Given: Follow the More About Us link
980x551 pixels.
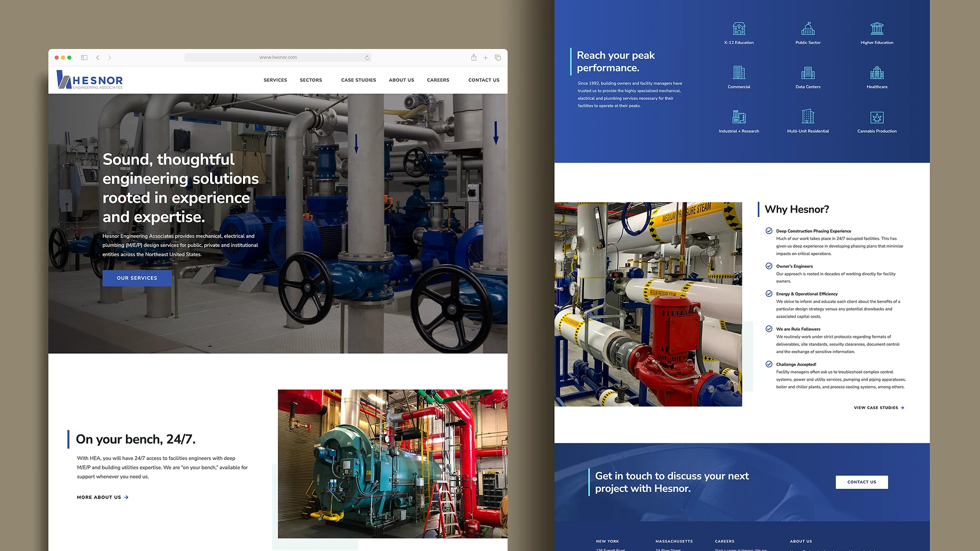Looking at the screenshot, I should click(103, 497).
